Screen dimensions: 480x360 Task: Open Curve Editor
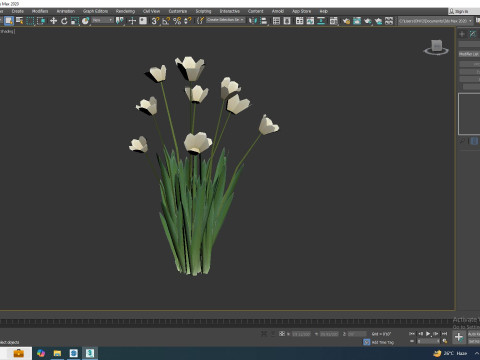tap(310, 21)
